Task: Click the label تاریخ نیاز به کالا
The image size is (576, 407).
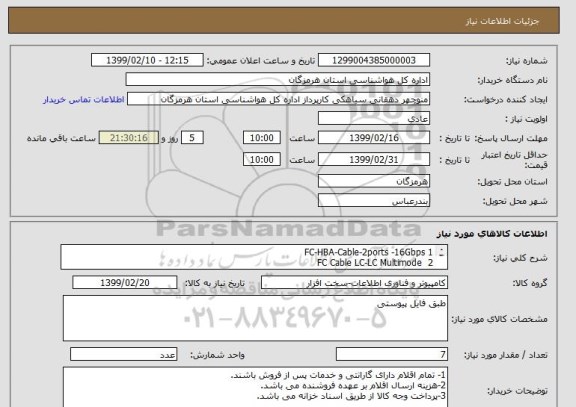Action: [x=214, y=283]
